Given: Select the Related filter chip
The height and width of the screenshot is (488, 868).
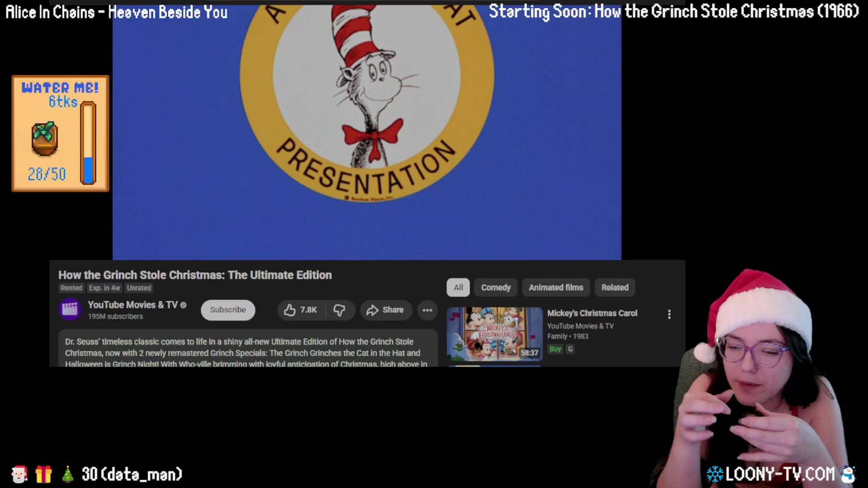Looking at the screenshot, I should [x=614, y=287].
